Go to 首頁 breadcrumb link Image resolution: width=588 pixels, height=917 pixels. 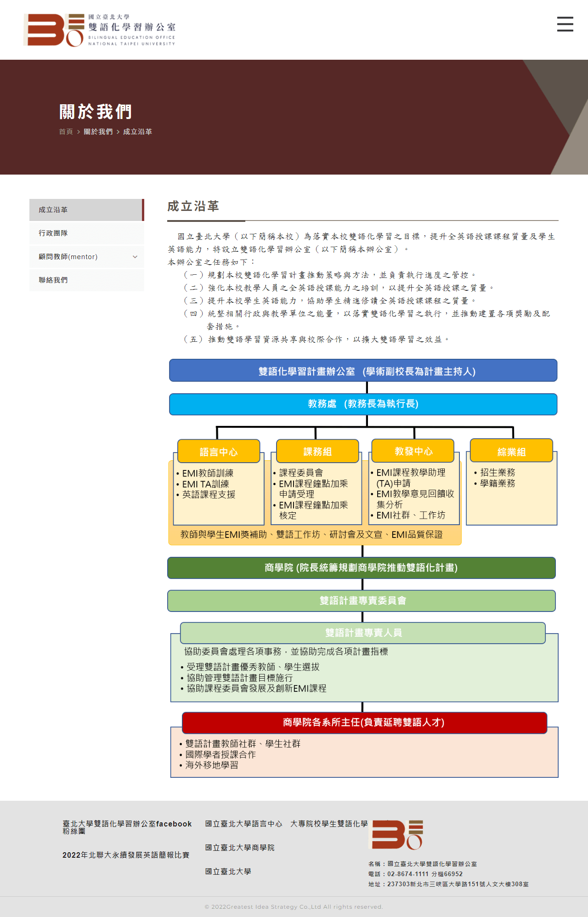click(66, 132)
